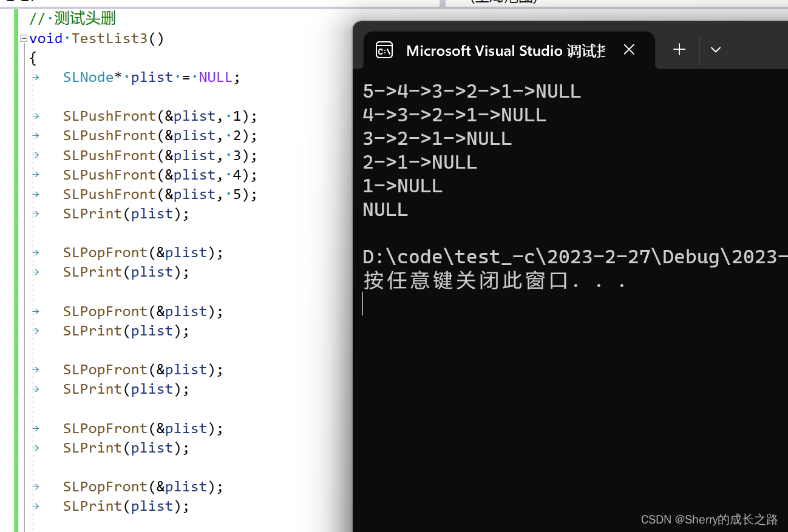The height and width of the screenshot is (532, 788).
Task: Click the line SLPushFront(&plist, 4);
Action: 160,175
